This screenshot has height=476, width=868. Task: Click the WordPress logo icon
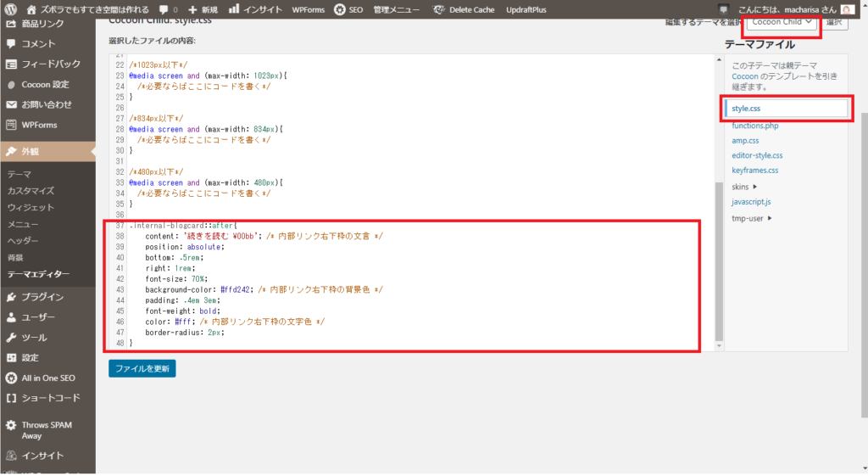tap(10, 9)
